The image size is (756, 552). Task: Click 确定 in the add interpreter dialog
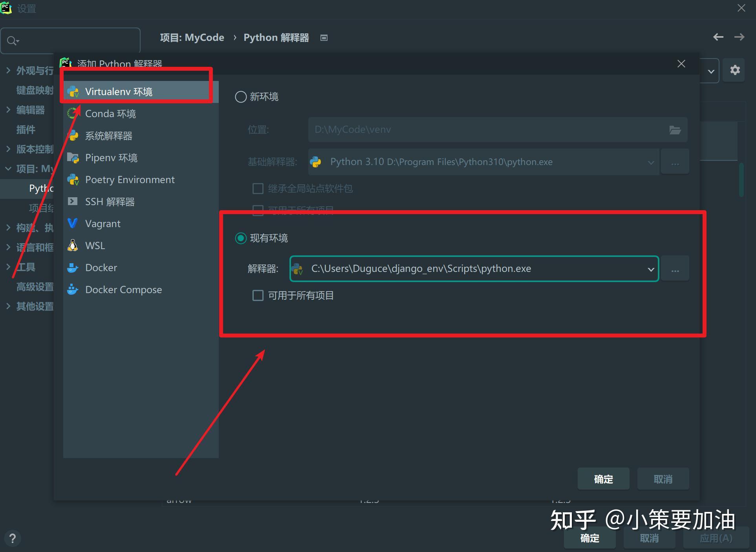(603, 479)
